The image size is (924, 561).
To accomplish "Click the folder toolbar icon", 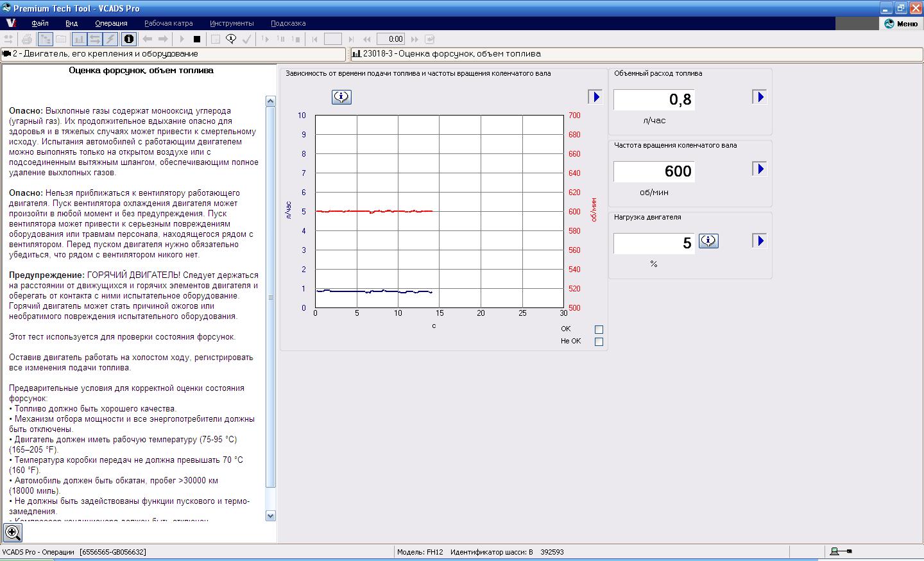I will (x=61, y=39).
